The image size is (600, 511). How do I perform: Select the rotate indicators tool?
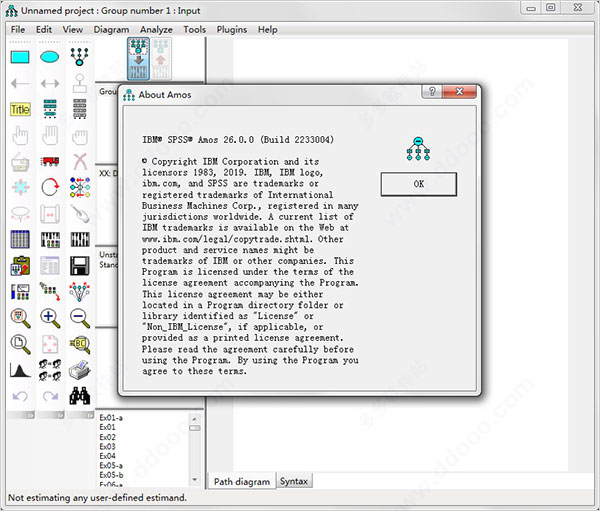pyautogui.click(x=50, y=187)
